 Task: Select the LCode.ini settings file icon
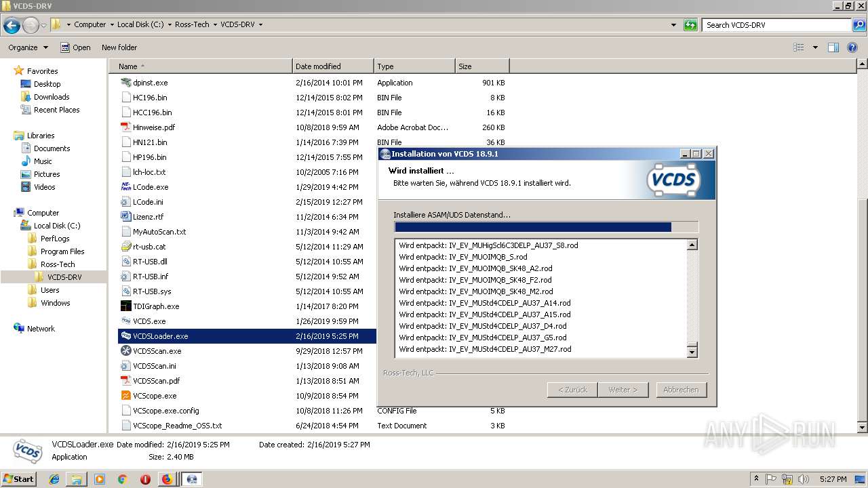pos(125,202)
